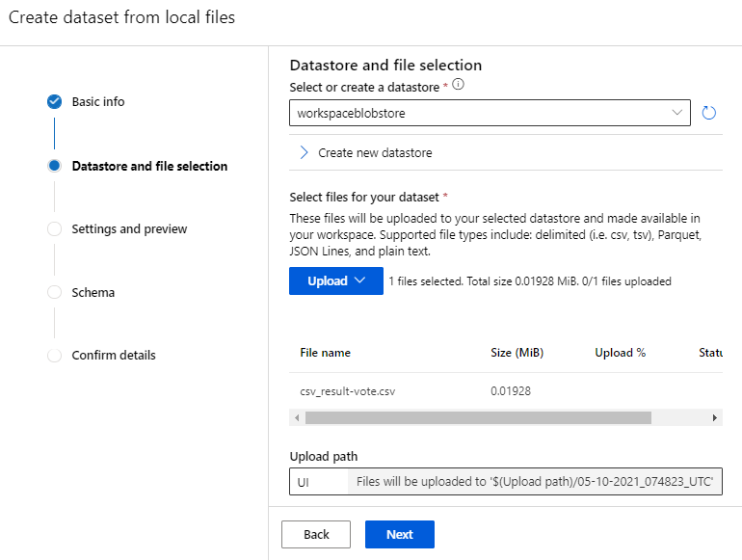Click the Basic info completed checkmark icon
The width and height of the screenshot is (742, 560).
tap(54, 101)
